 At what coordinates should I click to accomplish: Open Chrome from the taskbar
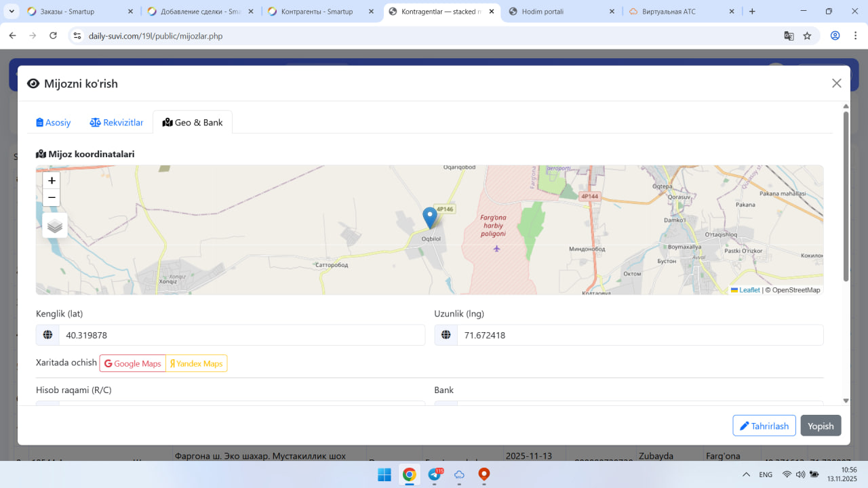pyautogui.click(x=409, y=474)
